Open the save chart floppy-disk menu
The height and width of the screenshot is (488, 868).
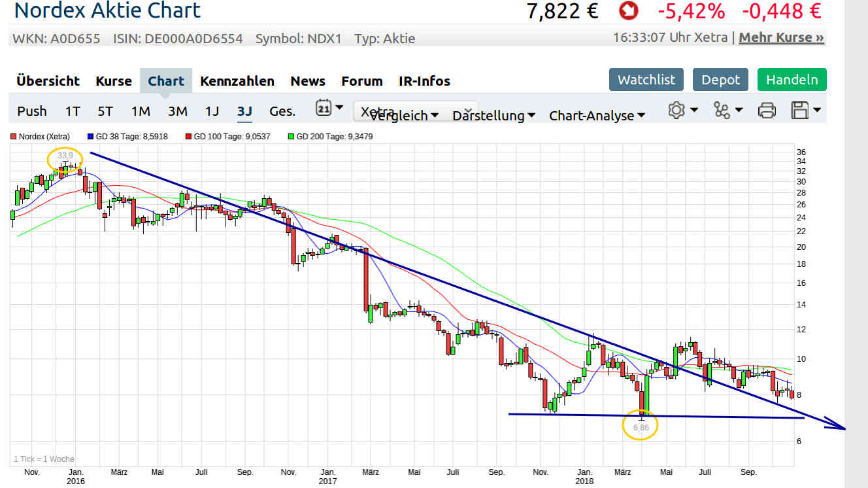click(806, 111)
